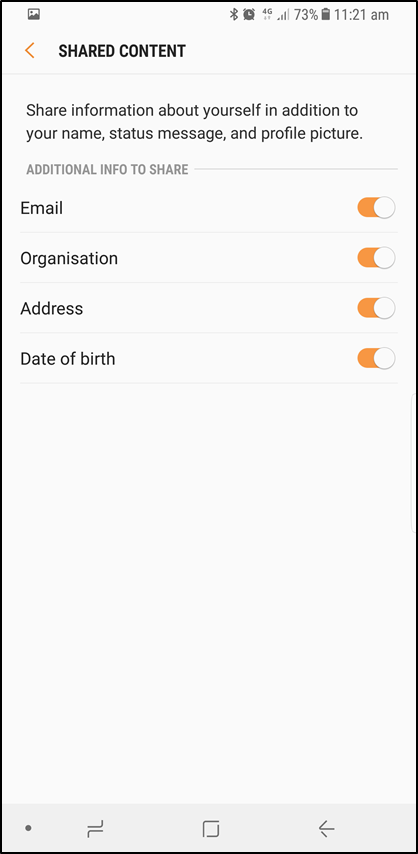Open recent apps from navigation bar
418x854 pixels.
[95, 829]
